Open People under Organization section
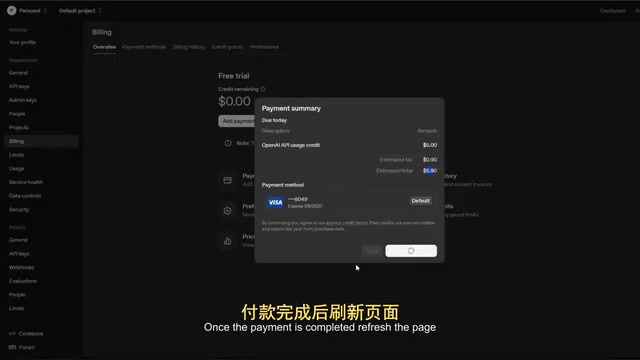 click(17, 114)
